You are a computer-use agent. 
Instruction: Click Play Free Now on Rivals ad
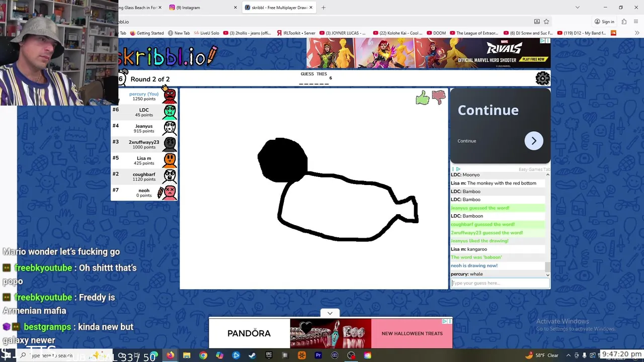534,59
